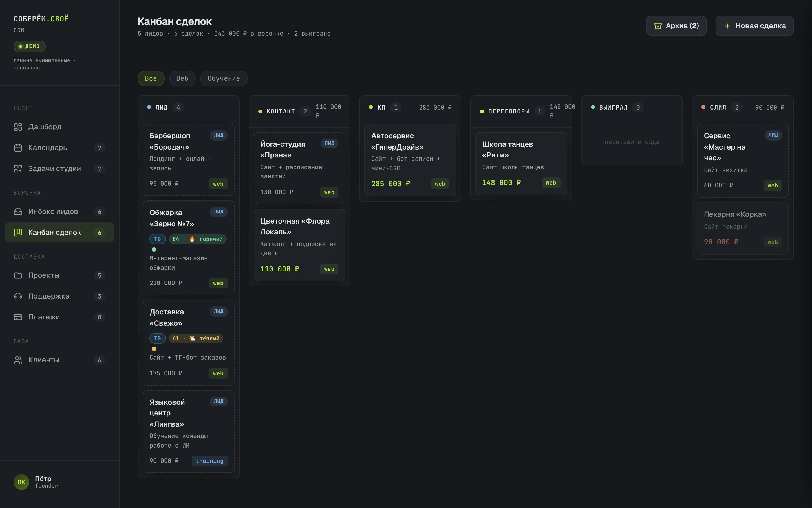This screenshot has width=812, height=508.
Task: Click the Сайт-визитка description text
Action: coord(726,170)
